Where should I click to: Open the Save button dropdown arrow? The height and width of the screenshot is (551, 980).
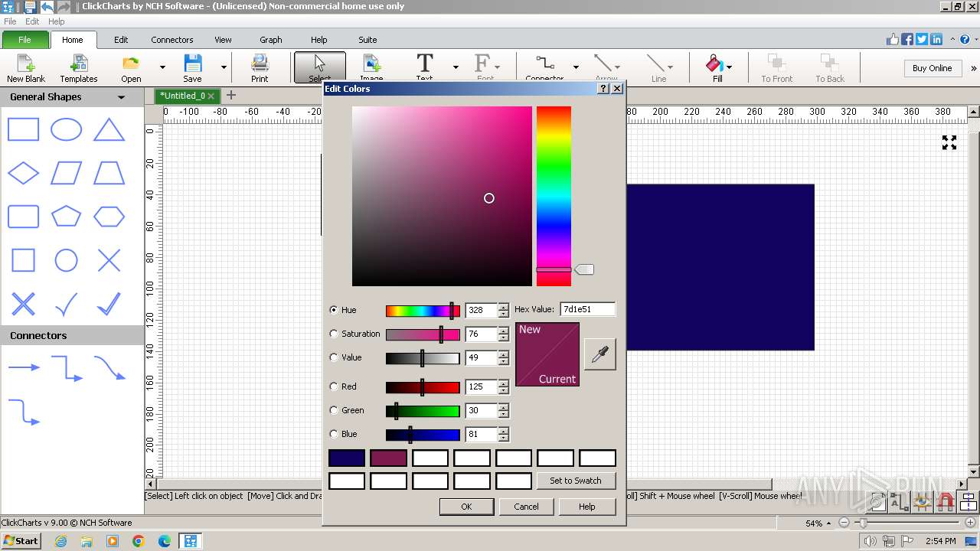pos(224,67)
